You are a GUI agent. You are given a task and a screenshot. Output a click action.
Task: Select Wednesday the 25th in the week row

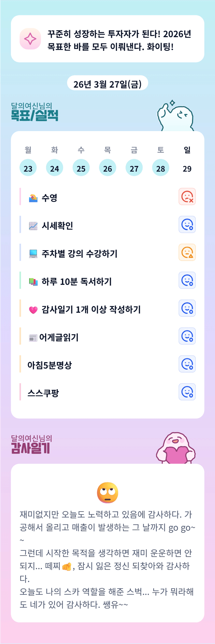pyautogui.click(x=81, y=168)
